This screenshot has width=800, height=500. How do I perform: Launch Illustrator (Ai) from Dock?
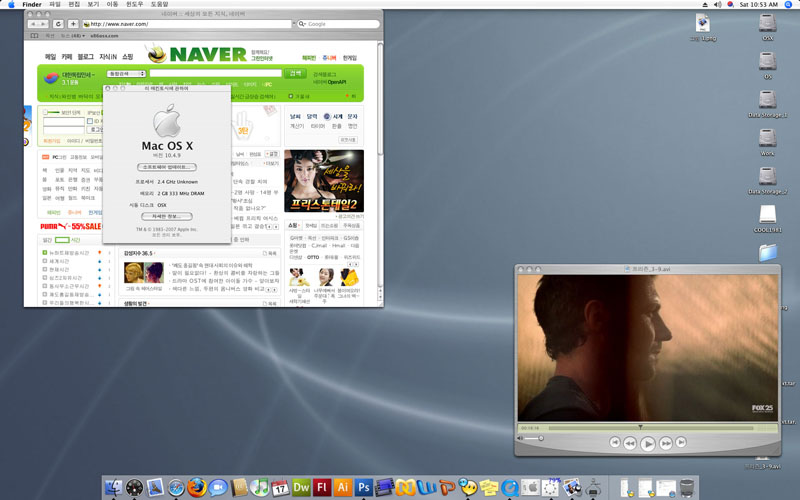pos(343,488)
